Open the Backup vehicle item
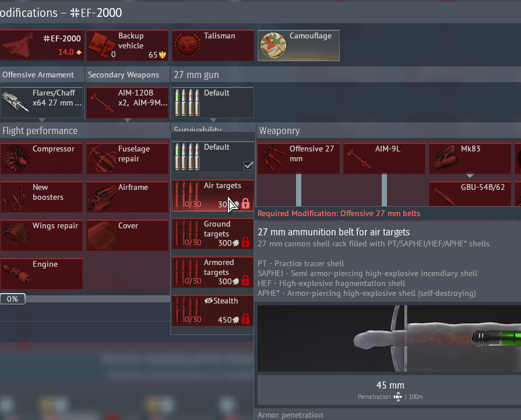The height and width of the screenshot is (420, 521). 127,45
